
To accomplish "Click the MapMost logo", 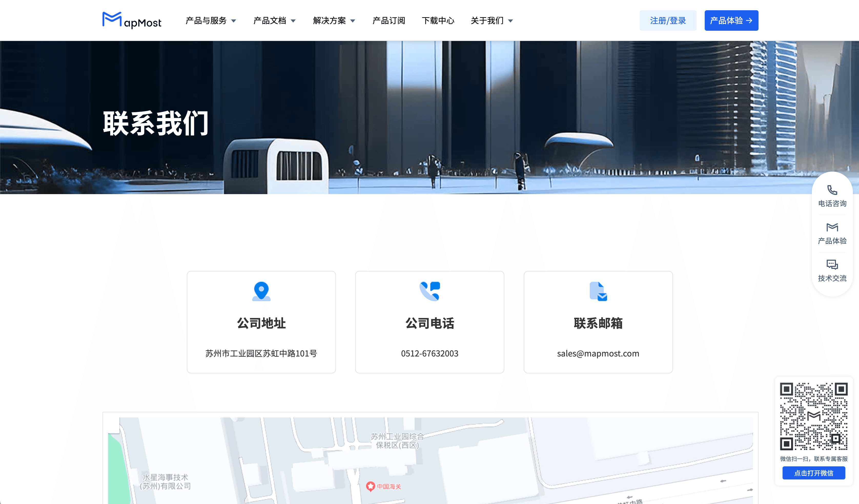I will coord(131,20).
